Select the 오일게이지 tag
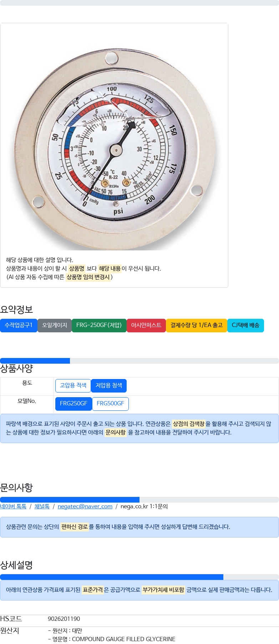The image size is (279, 644). 55,326
